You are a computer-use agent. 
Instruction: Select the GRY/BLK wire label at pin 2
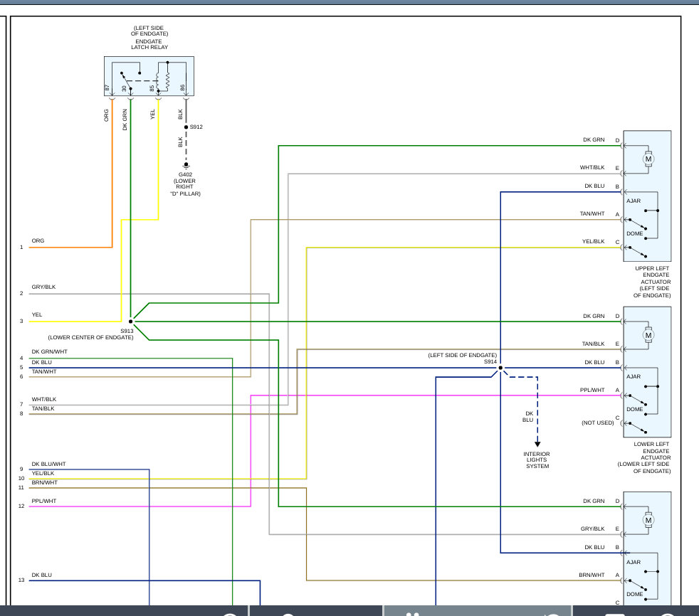(x=43, y=287)
